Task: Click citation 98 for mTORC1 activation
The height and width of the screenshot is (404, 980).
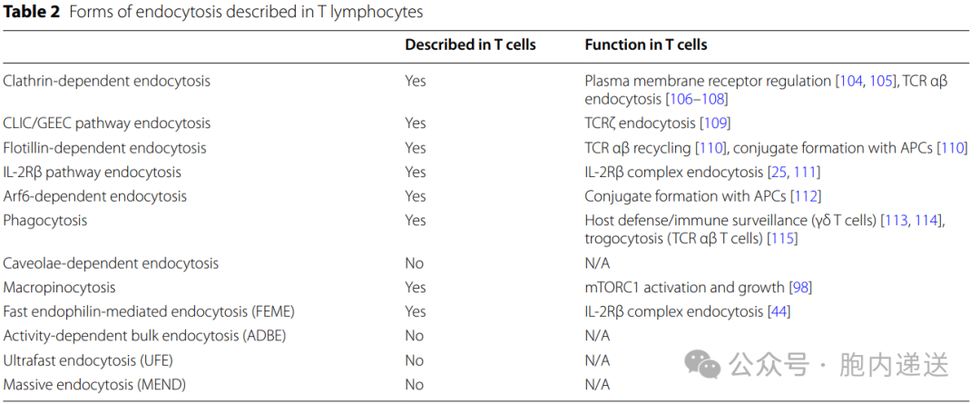Action: click(x=799, y=288)
